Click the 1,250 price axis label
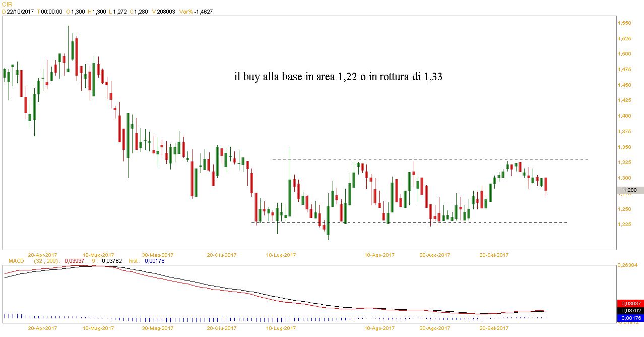 (x=625, y=209)
